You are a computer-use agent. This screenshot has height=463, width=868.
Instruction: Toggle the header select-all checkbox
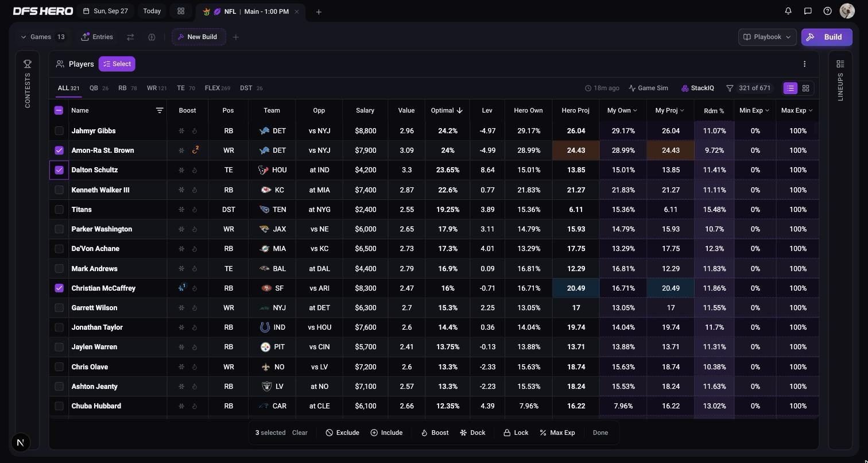[x=59, y=110]
